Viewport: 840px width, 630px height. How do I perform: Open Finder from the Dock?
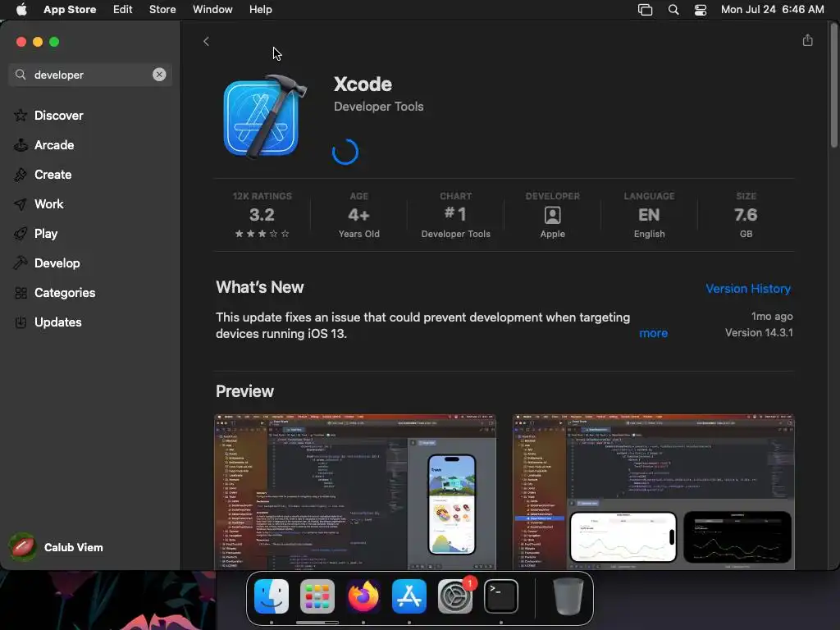271,596
